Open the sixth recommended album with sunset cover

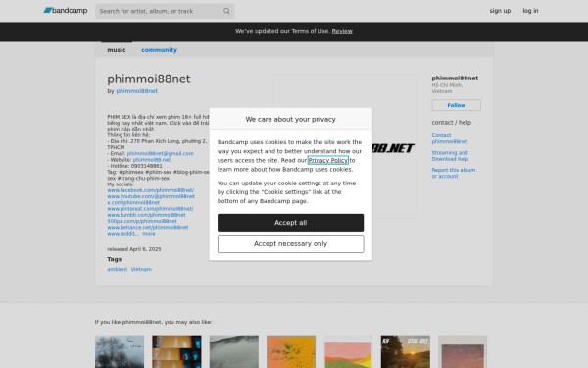pos(406,351)
